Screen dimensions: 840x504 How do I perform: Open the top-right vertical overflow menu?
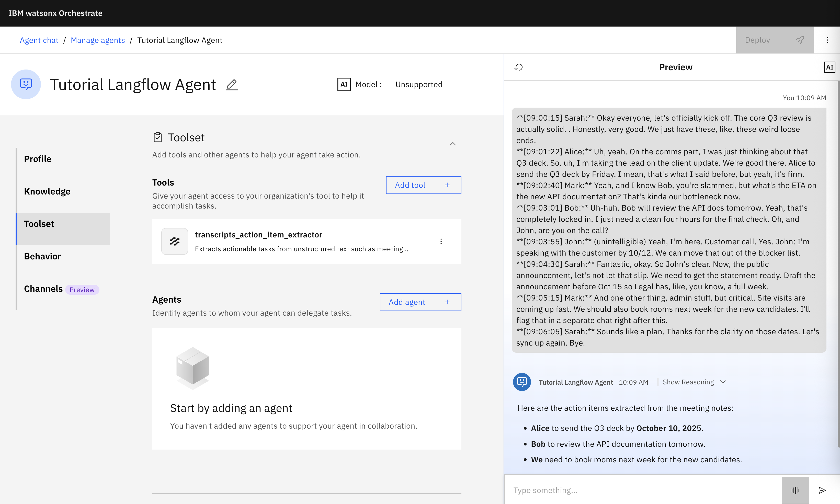(x=827, y=40)
